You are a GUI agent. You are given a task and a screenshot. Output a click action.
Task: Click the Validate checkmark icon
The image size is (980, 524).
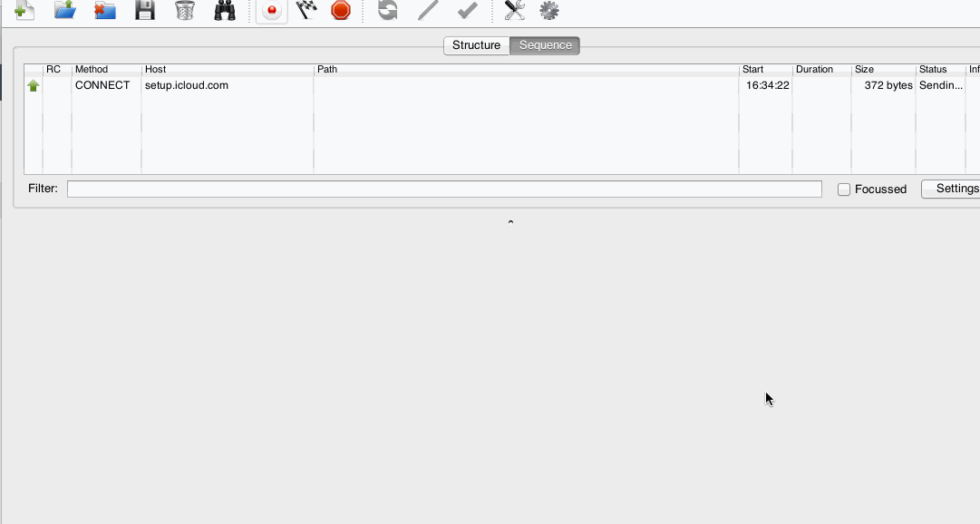(468, 10)
